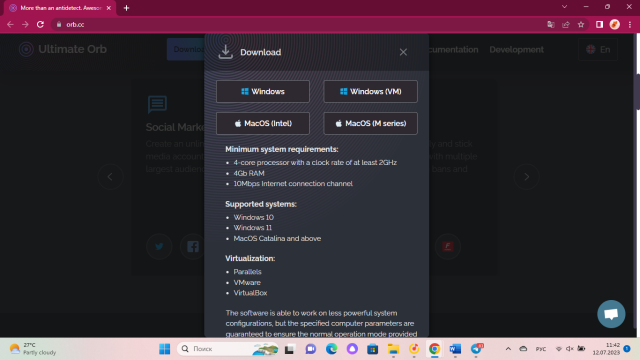640x360 pixels.
Task: Click the address bar showing orb.cc
Action: click(298, 24)
